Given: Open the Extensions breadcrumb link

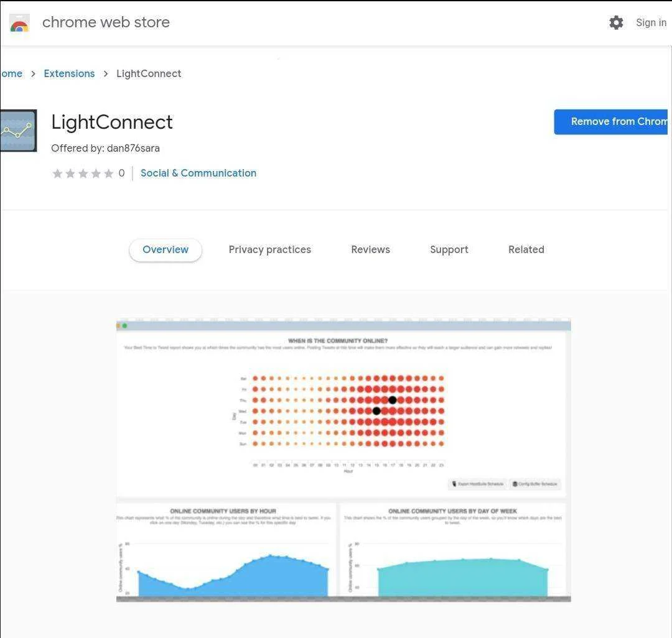Looking at the screenshot, I should [x=69, y=73].
